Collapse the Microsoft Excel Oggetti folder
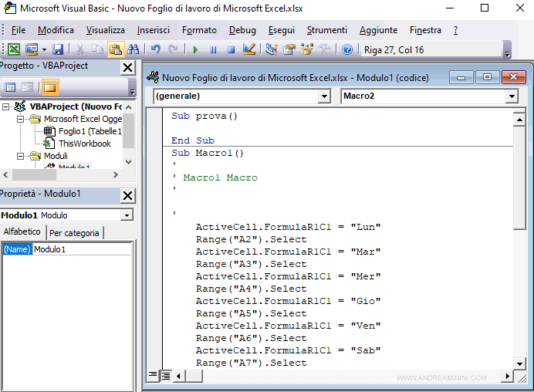The height and width of the screenshot is (392, 534). click(20, 119)
